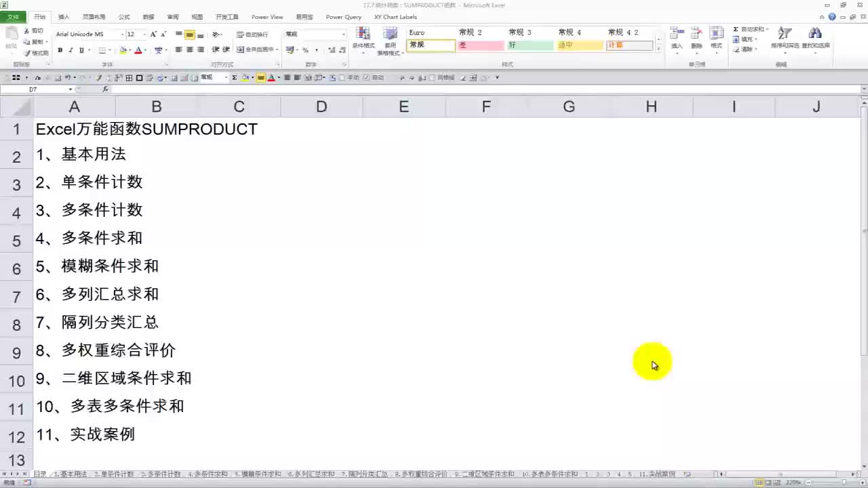
Task: Decrease font size with the small A icon
Action: (x=163, y=34)
